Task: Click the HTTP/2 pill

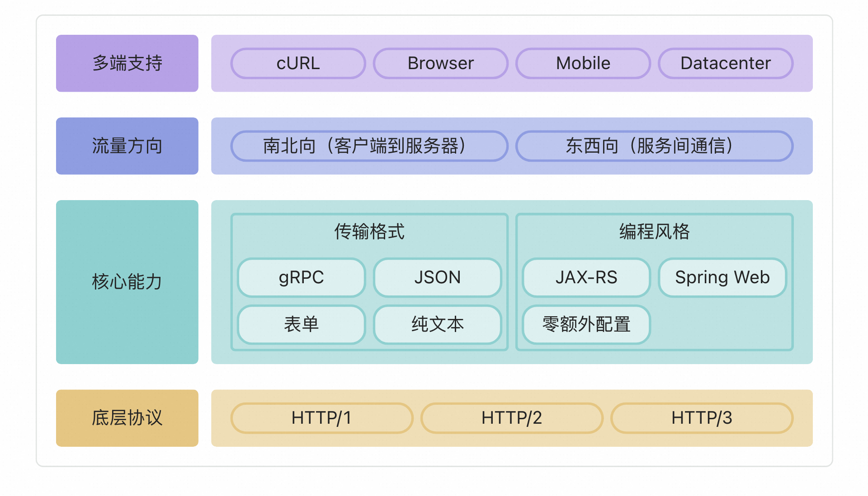Action: pos(511,418)
